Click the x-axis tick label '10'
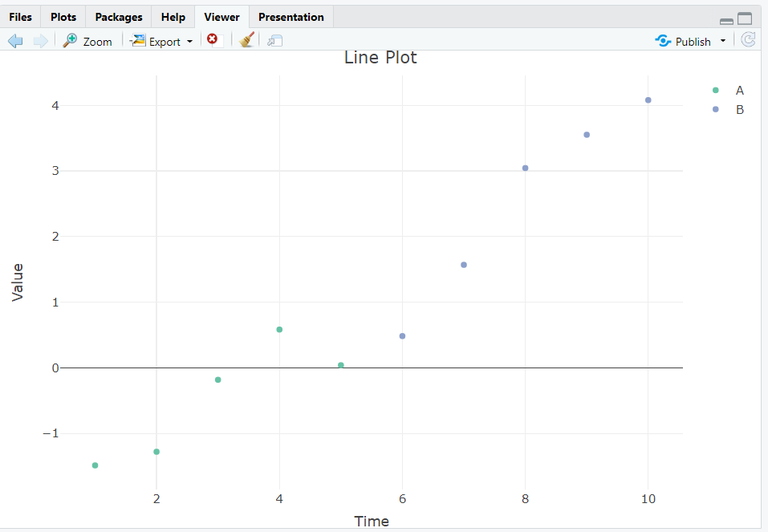768x532 pixels. (648, 499)
